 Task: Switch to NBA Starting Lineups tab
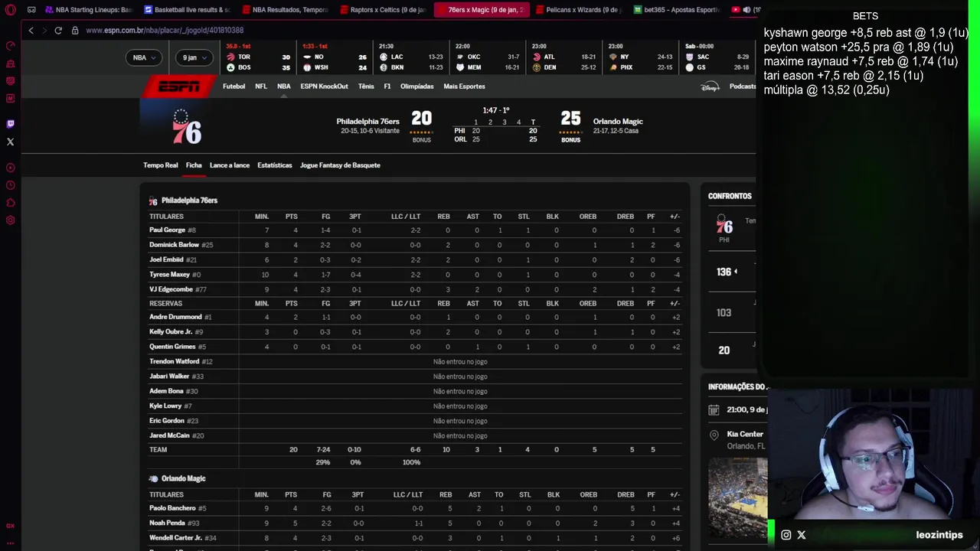point(88,10)
